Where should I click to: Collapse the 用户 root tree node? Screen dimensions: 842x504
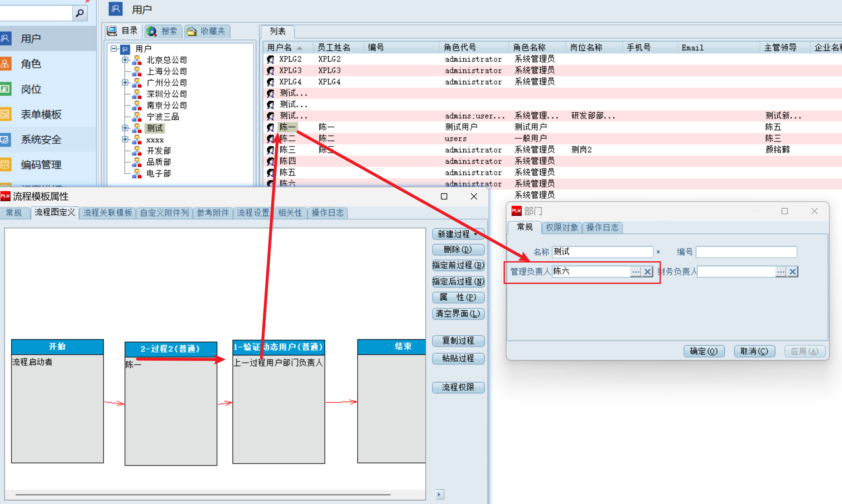coord(113,48)
